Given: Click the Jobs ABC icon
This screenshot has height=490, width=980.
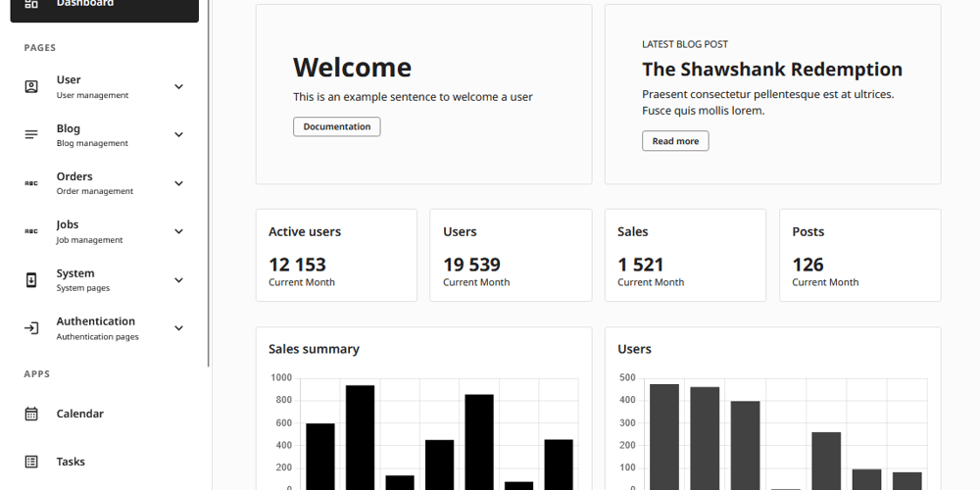Looking at the screenshot, I should point(31,231).
